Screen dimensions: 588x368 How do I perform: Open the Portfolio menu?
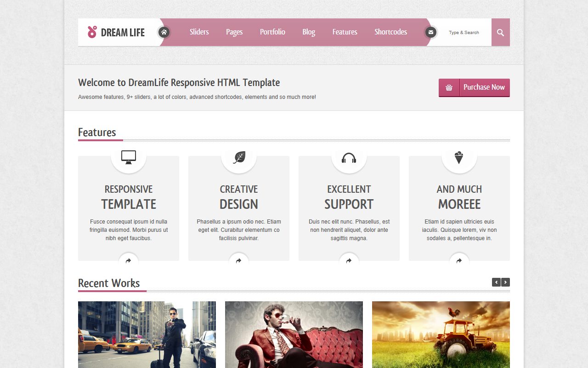272,32
